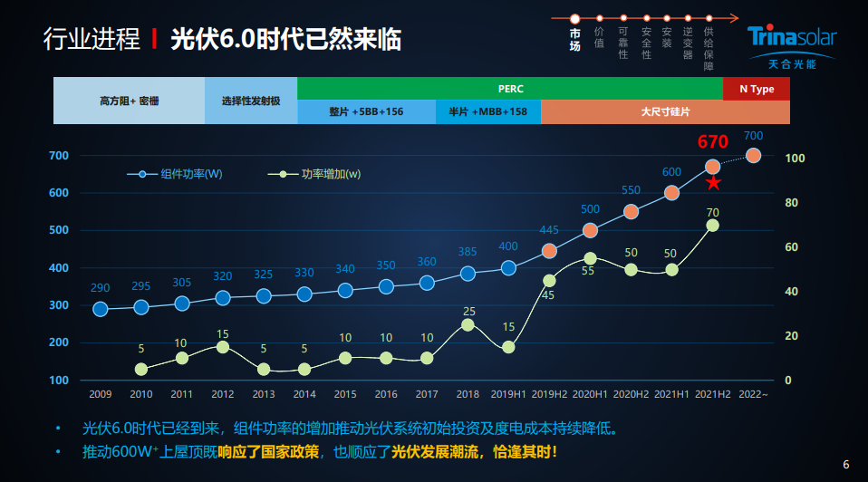Click the blue 290 data point at 2009
Screen dimensions: 868x482
click(101, 309)
